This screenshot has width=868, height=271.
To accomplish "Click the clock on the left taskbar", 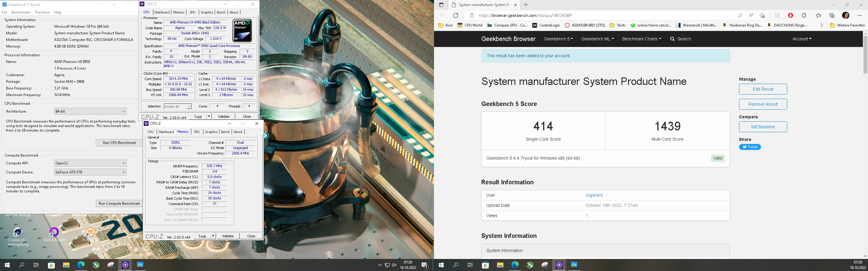I will [x=408, y=265].
